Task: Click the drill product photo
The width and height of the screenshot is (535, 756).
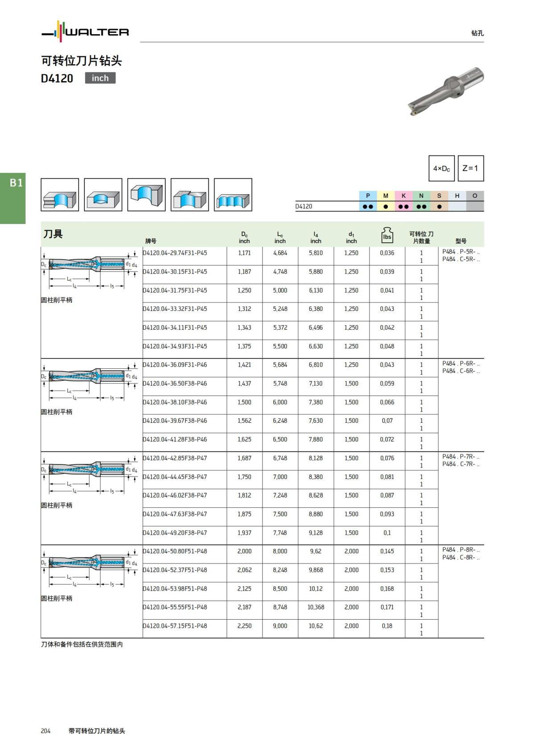Action: point(445,91)
